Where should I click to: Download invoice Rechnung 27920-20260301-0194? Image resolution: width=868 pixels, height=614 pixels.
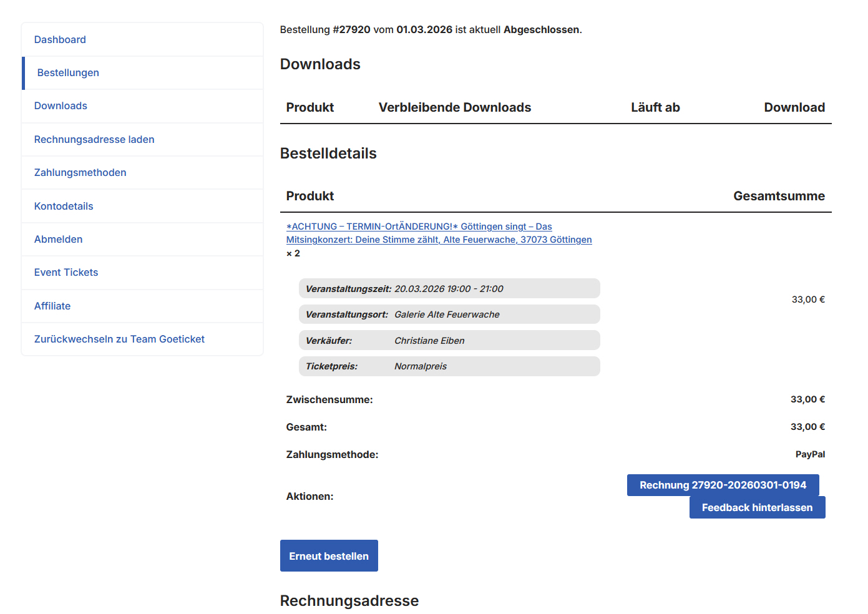tap(723, 485)
